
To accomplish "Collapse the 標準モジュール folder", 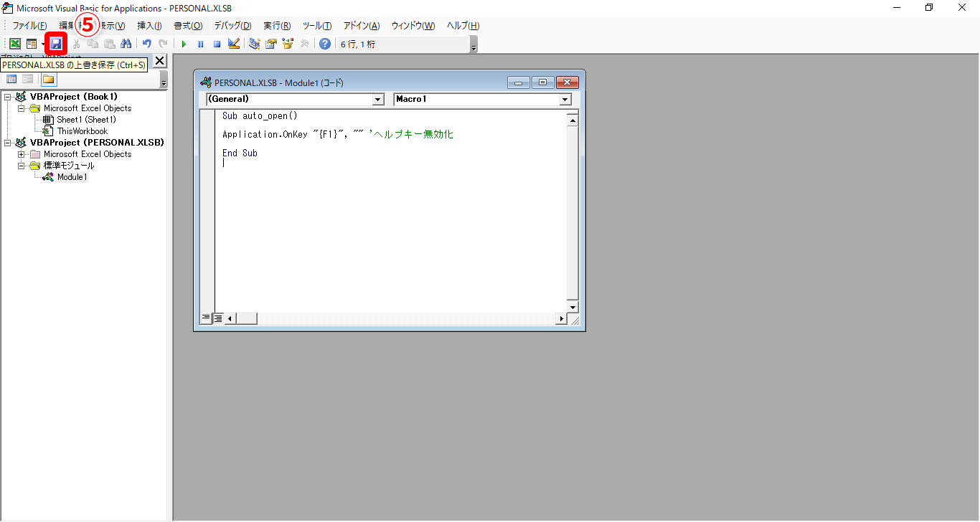I will pos(22,166).
